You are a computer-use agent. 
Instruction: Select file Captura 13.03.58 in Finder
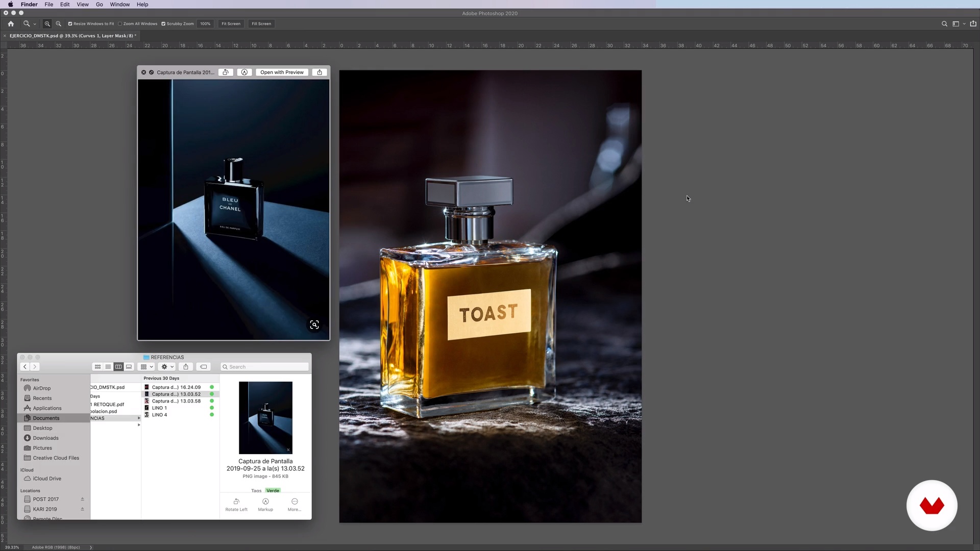pos(180,401)
